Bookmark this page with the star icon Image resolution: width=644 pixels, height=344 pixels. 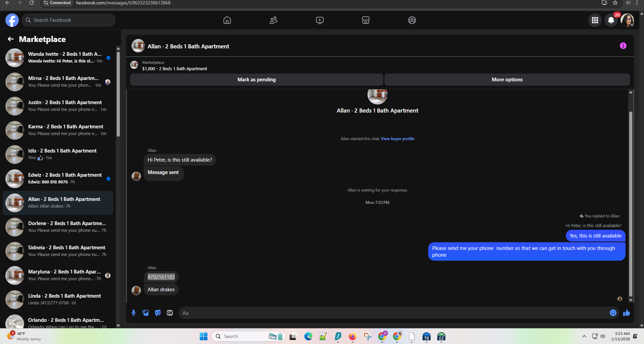point(615,3)
